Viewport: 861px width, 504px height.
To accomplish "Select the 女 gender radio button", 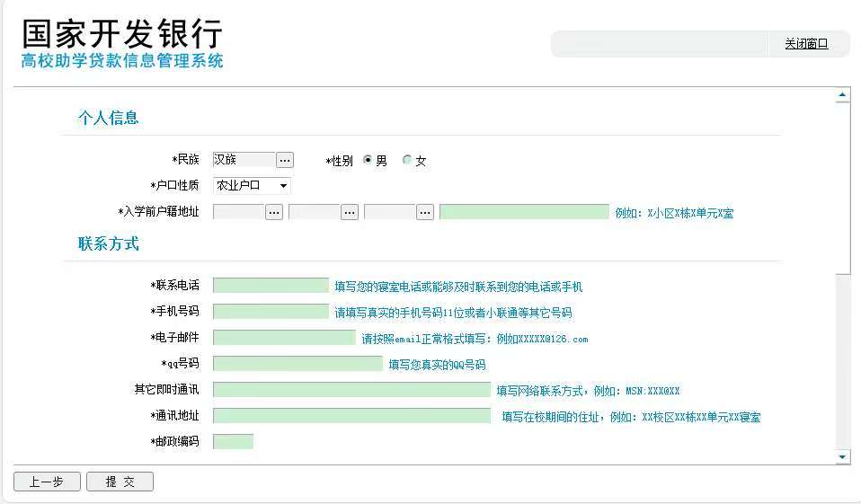I will (x=407, y=160).
